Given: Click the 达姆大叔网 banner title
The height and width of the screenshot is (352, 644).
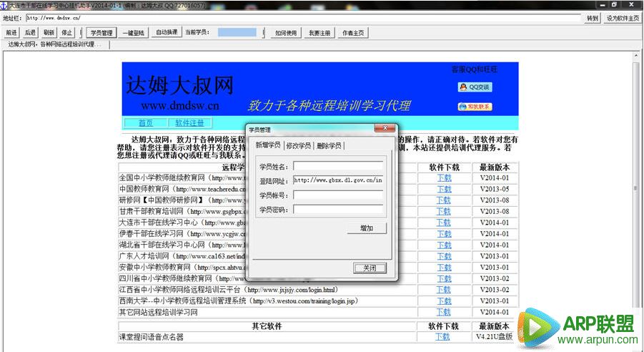Looking at the screenshot, I should (x=179, y=86).
